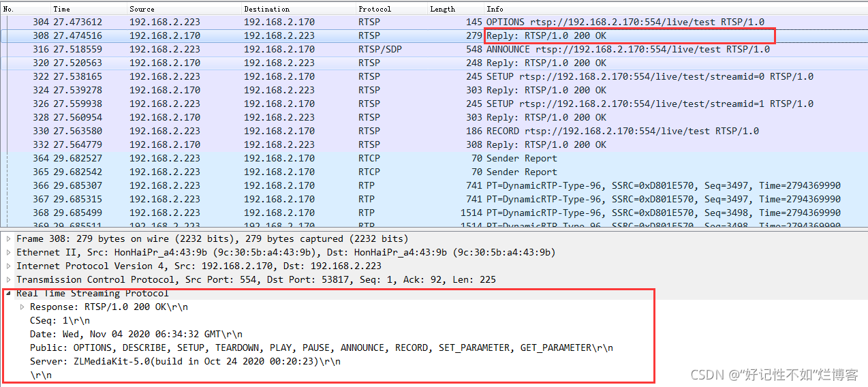
Task: Select the CSeq: 1 detail line
Action: click(x=59, y=321)
